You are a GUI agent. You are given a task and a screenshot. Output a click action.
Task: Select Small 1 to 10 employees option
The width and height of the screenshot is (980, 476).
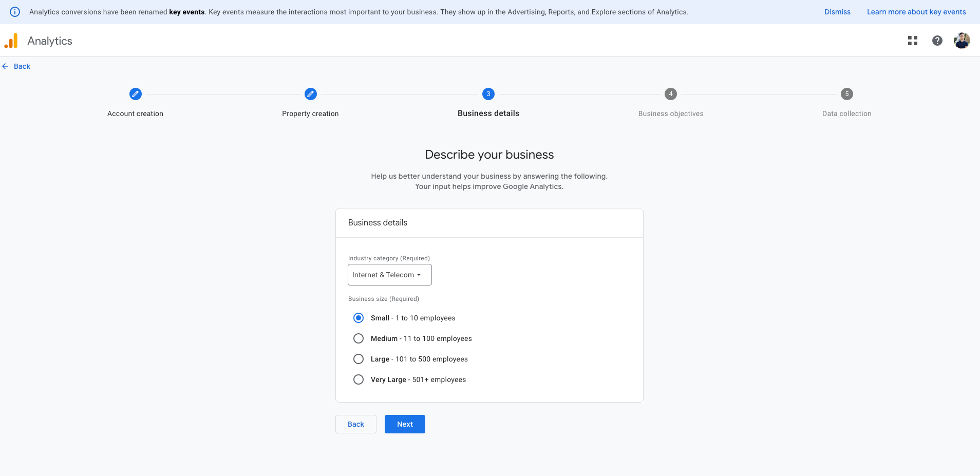click(x=359, y=318)
